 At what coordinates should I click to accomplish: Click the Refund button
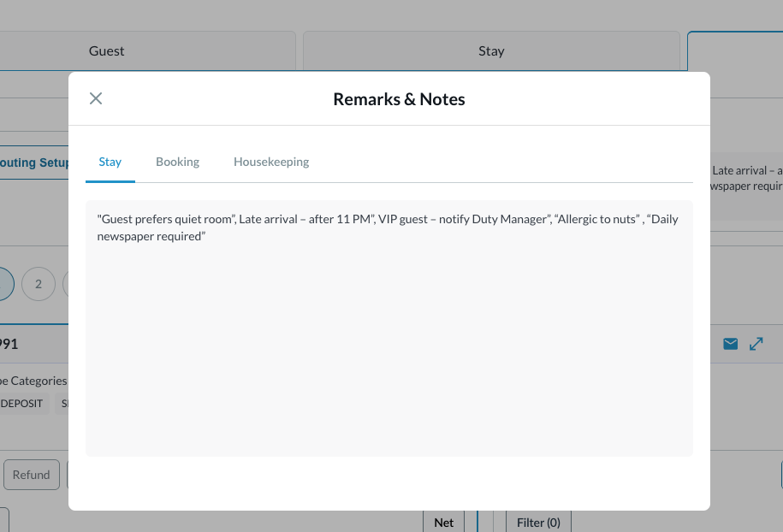point(31,475)
